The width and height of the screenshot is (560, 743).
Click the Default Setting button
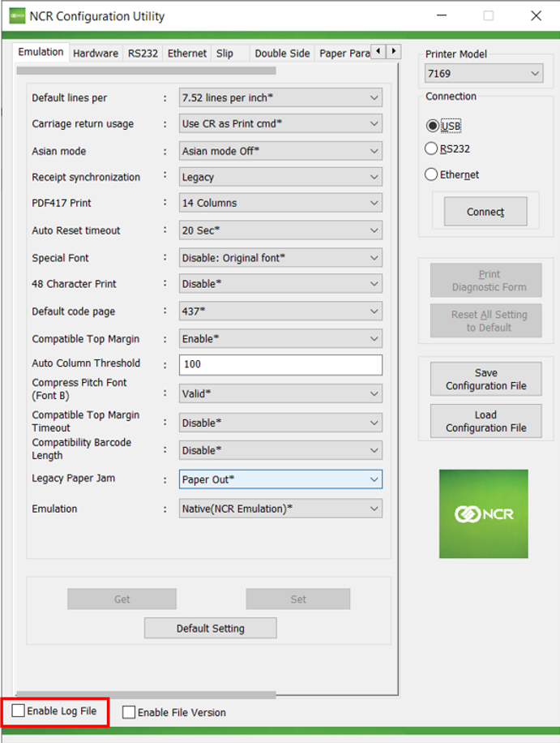[x=211, y=629]
